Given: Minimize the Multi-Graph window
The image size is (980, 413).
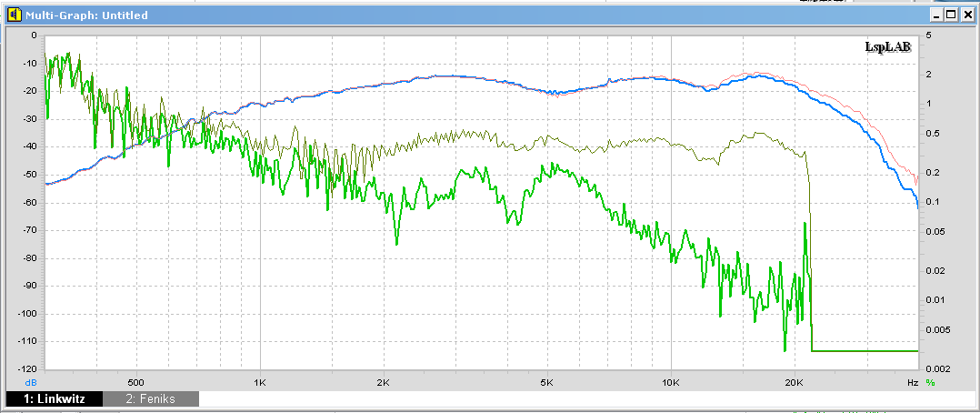Looking at the screenshot, I should (937, 15).
